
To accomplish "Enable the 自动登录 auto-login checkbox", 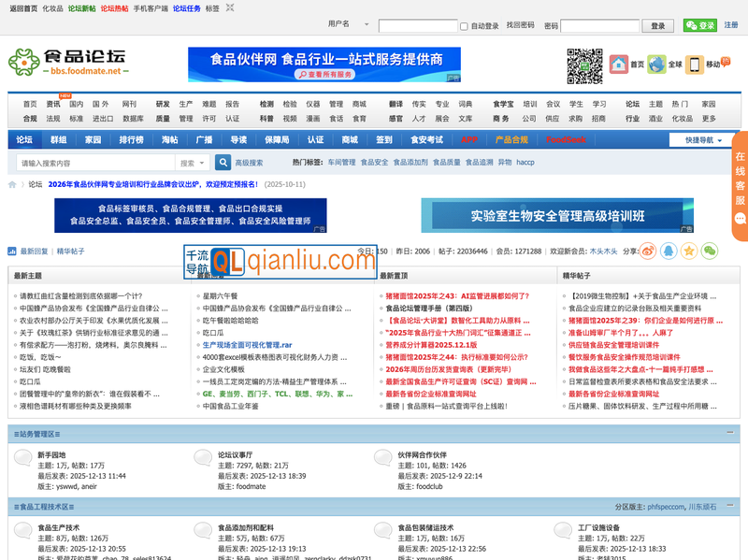I will pos(466,26).
